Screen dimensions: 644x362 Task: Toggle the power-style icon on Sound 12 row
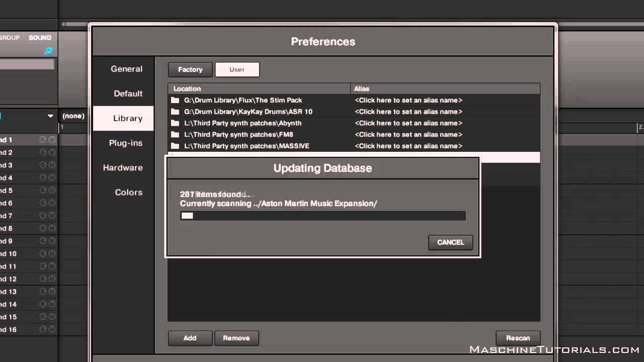pyautogui.click(x=52, y=279)
